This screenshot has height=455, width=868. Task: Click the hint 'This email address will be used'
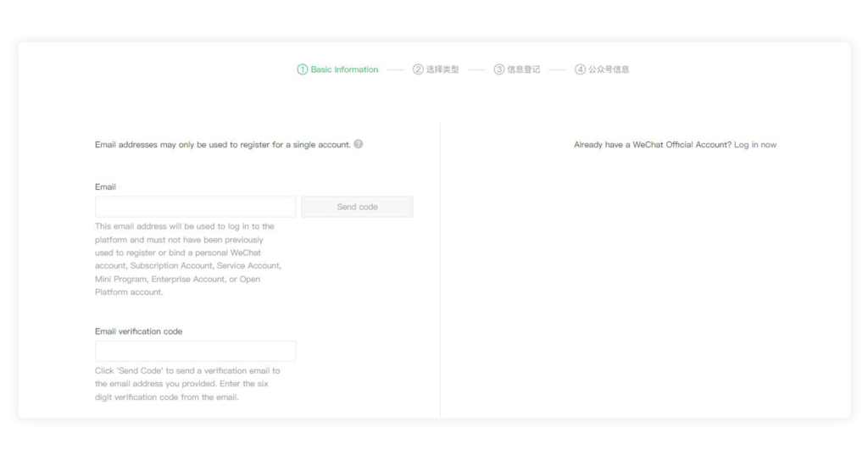coord(188,259)
